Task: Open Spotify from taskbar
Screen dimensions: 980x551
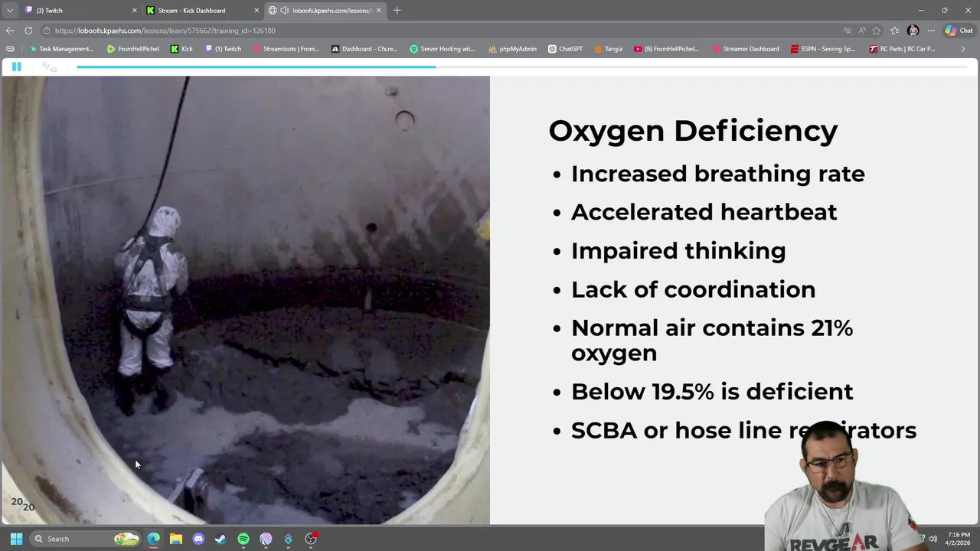Action: (243, 539)
